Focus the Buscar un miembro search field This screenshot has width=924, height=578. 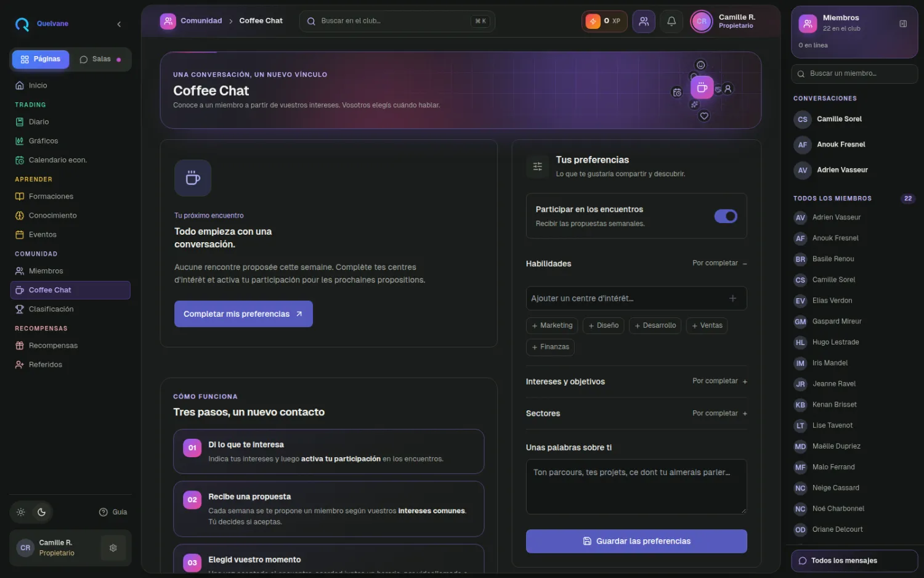[x=854, y=74]
